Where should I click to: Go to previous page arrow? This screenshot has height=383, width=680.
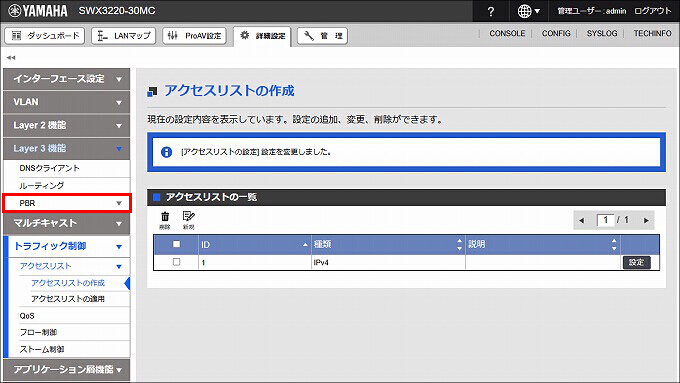click(582, 220)
